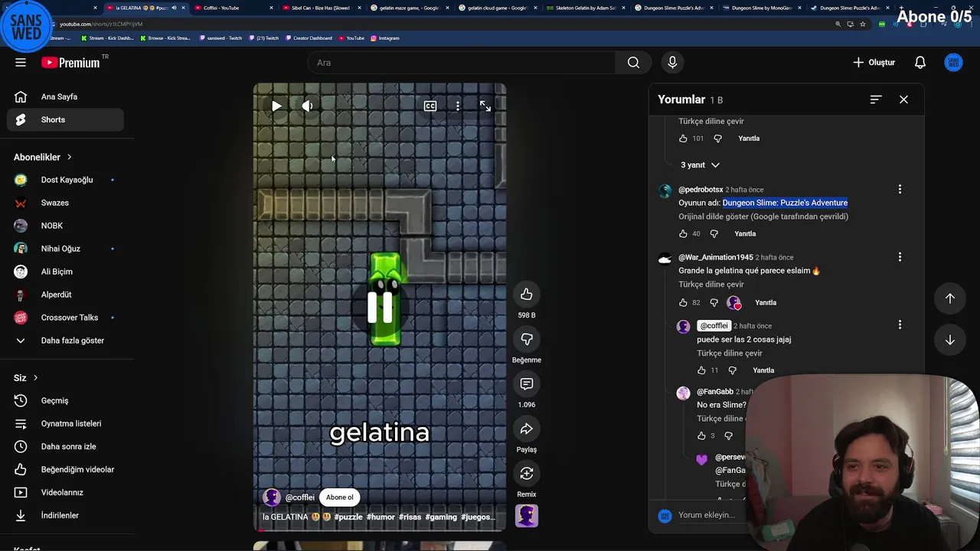The height and width of the screenshot is (551, 980).
Task: Click the Abone ol subscribe button
Action: 340,497
